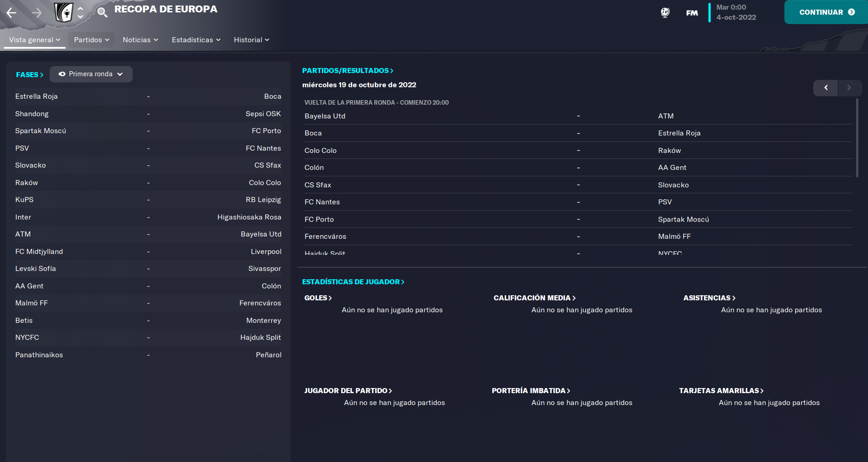Open the Calificación media stats link
The width and height of the screenshot is (868, 462).
pyautogui.click(x=535, y=298)
